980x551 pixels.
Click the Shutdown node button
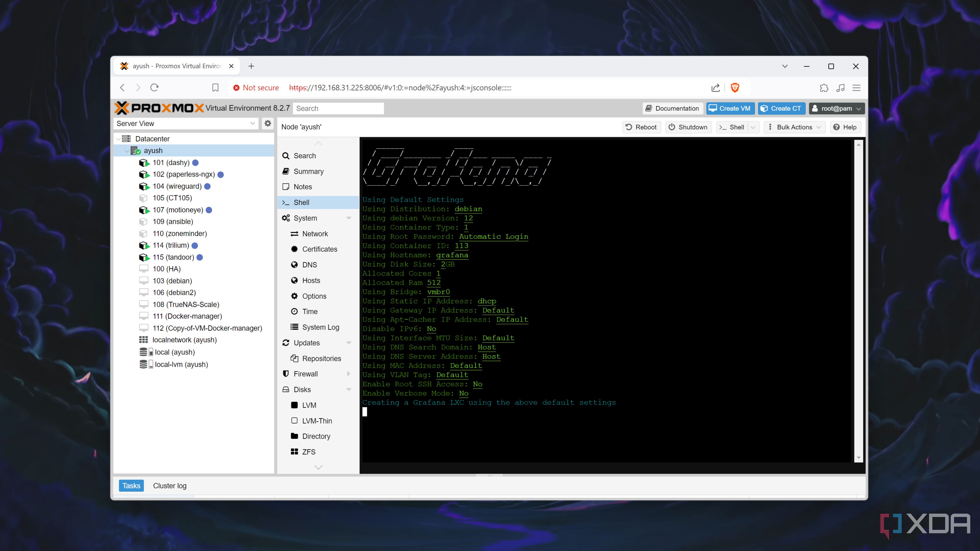(x=688, y=127)
